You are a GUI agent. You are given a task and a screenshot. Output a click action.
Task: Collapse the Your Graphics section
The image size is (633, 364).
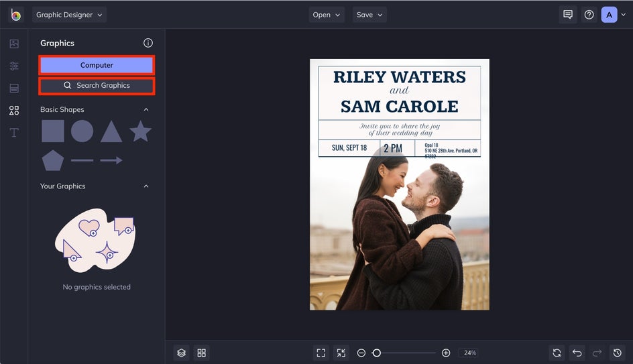point(146,186)
